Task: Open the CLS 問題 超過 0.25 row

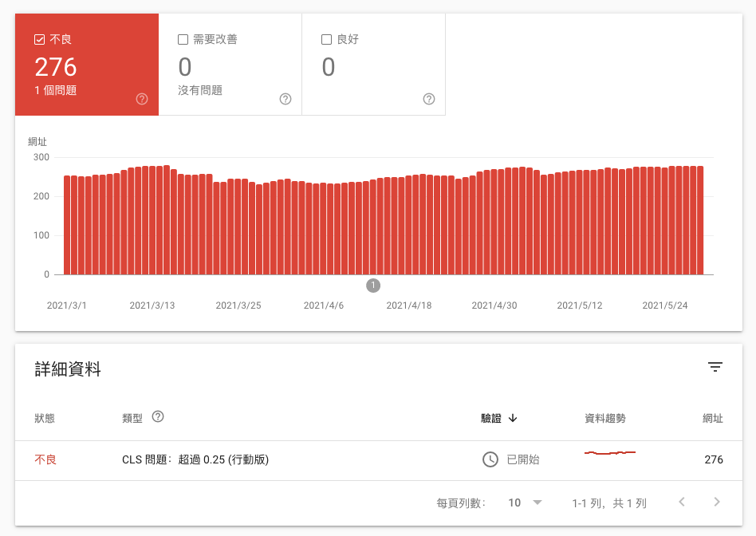Action: [x=195, y=459]
